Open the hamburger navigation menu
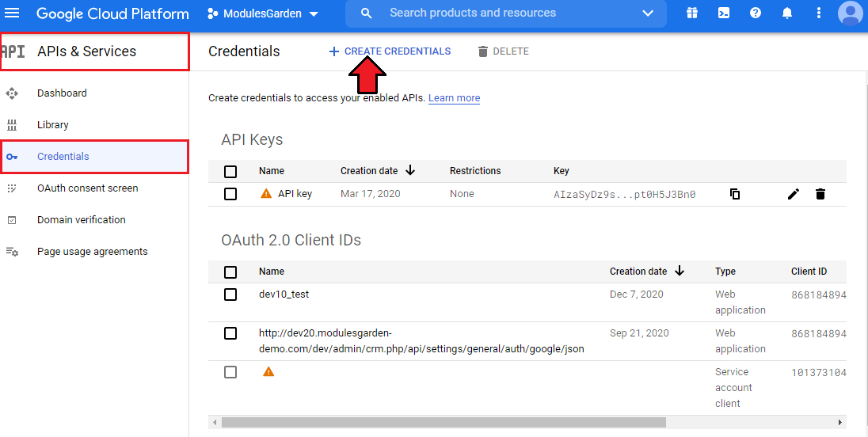Image resolution: width=868 pixels, height=437 pixels. (12, 13)
